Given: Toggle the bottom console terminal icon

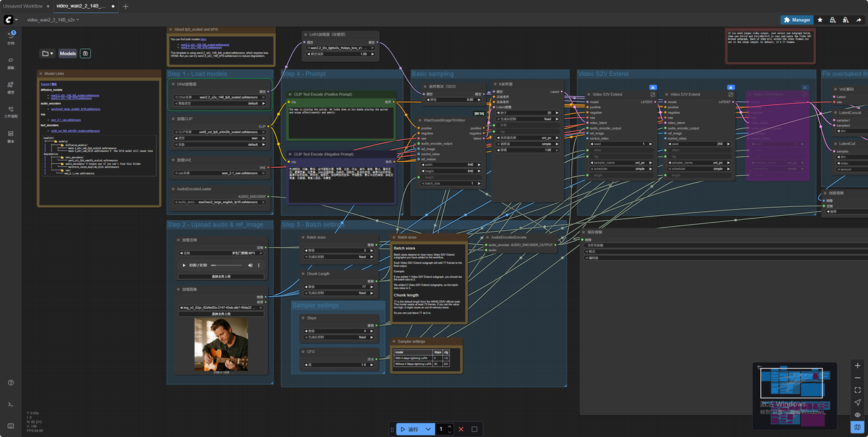Looking at the screenshot, I should pos(11,404).
